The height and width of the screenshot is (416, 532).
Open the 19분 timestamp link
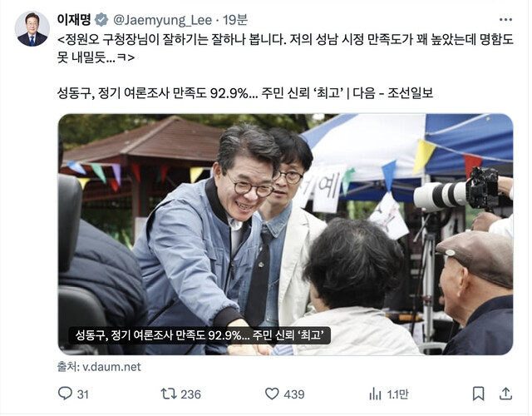click(x=235, y=20)
